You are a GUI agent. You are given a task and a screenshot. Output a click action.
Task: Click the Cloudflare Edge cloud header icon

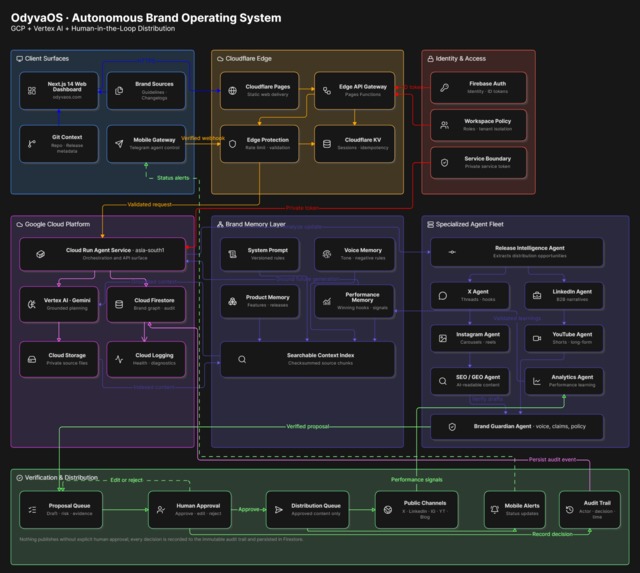[220, 59]
